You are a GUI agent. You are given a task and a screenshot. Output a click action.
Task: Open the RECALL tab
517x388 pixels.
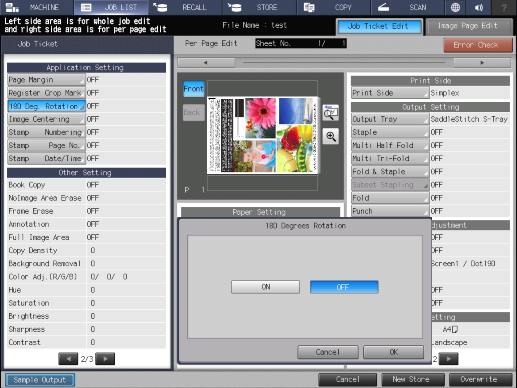pos(185,7)
